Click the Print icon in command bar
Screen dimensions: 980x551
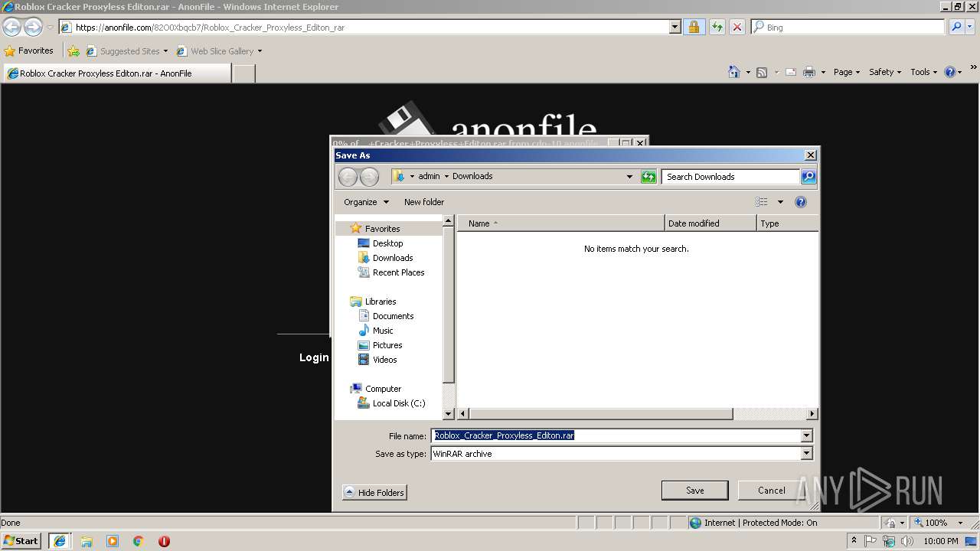coord(808,72)
